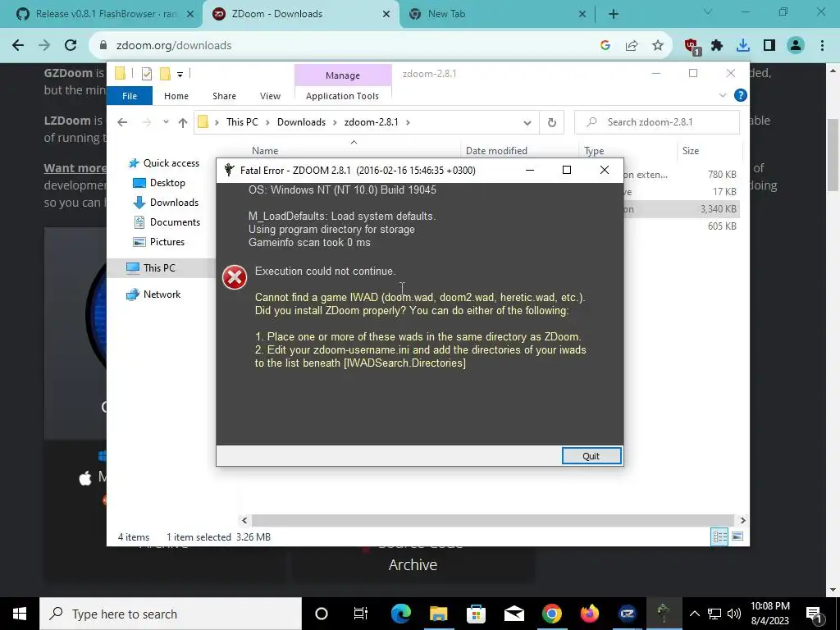Refresh the zdoom-2.8.1 folder
Viewport: 840px width, 630px height.
click(x=552, y=123)
